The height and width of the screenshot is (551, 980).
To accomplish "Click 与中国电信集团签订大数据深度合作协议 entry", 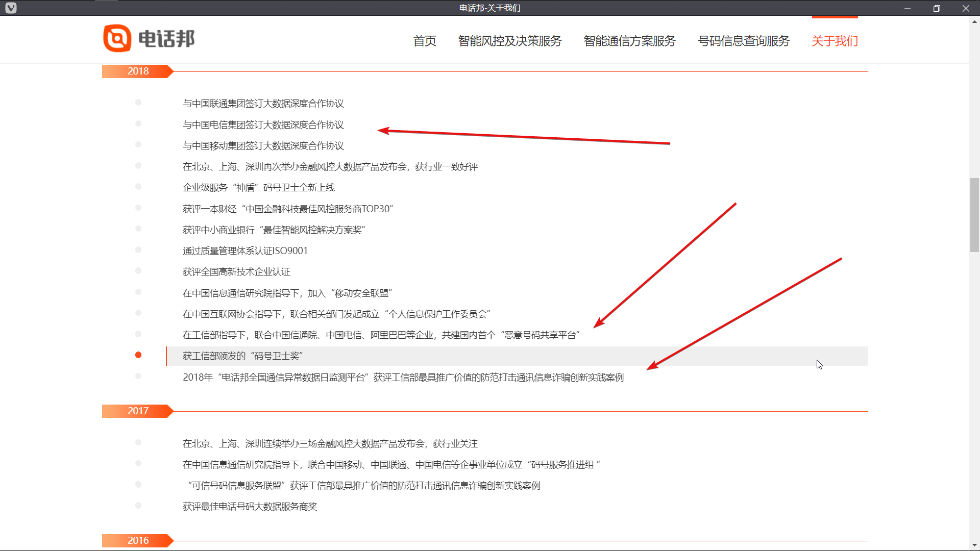I will pos(263,125).
